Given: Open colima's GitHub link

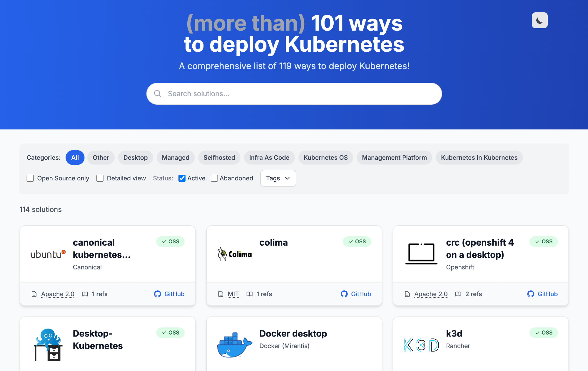Looking at the screenshot, I should 356,294.
